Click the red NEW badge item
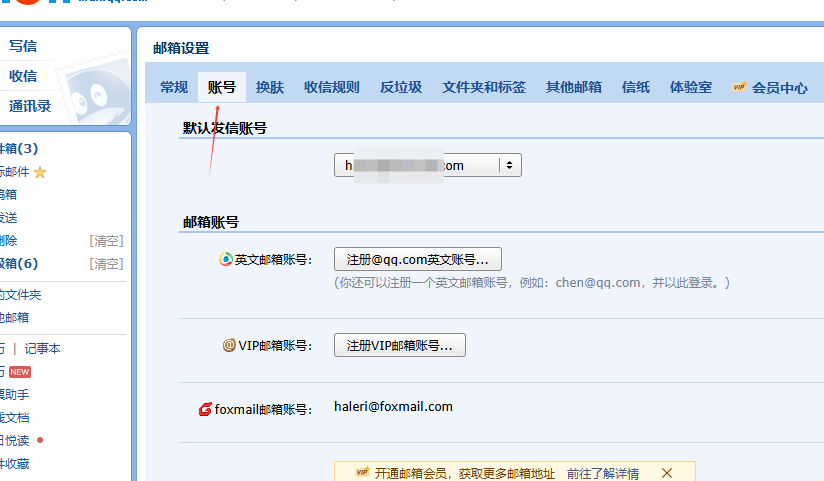The image size is (824, 481). coord(20,372)
